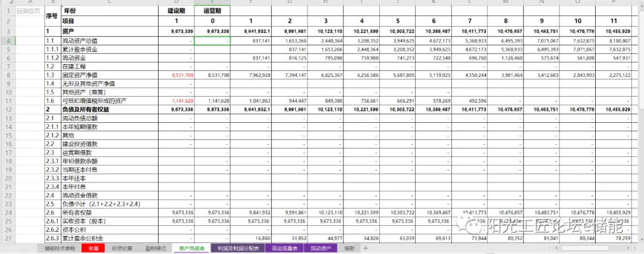This screenshot has height=254, width=644.
Task: Select the 资产 row label
Action: (109, 31)
